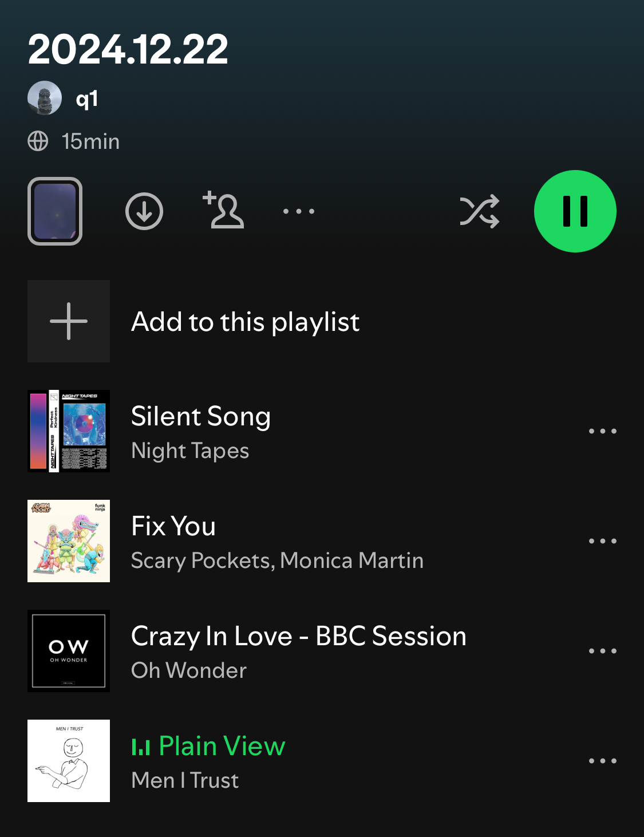Image resolution: width=644 pixels, height=837 pixels.
Task: Download the playlist
Action: point(144,211)
